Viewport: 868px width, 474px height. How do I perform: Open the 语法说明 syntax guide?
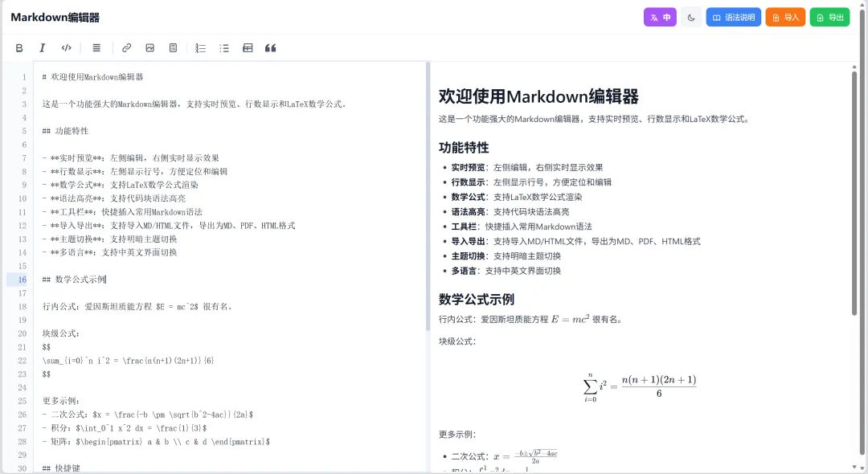(x=734, y=17)
